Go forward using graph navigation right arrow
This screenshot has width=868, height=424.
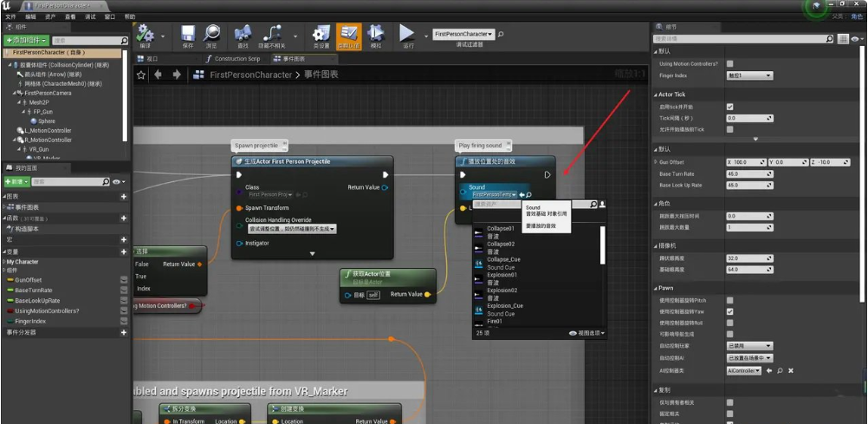[x=177, y=75]
